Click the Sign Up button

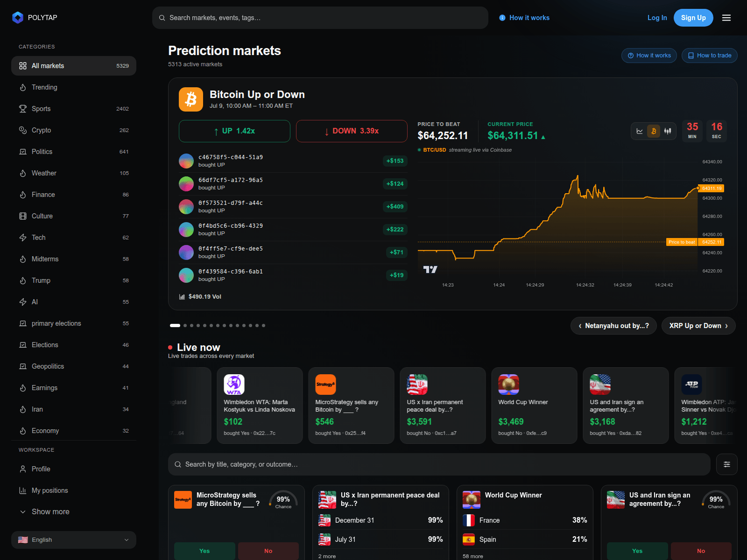(x=693, y=18)
